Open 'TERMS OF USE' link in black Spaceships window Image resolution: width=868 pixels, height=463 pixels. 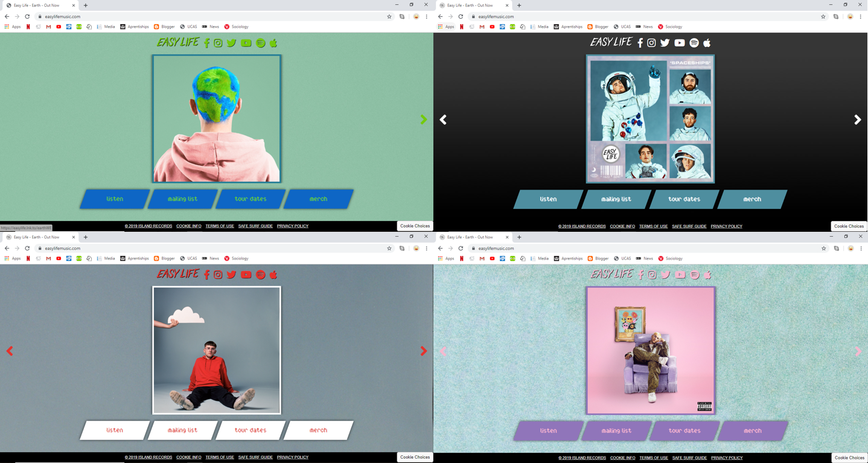point(653,226)
